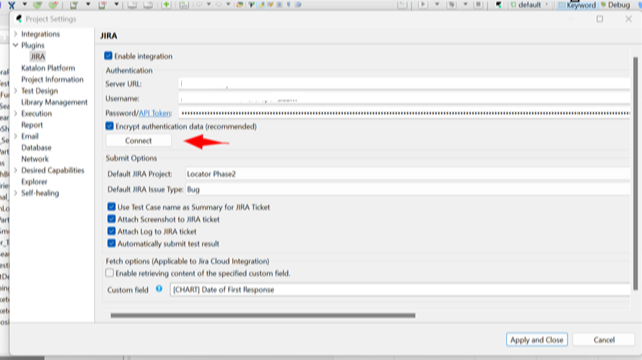Maximize the Project Settings dialog
This screenshot has height=360, width=642.
(600, 19)
